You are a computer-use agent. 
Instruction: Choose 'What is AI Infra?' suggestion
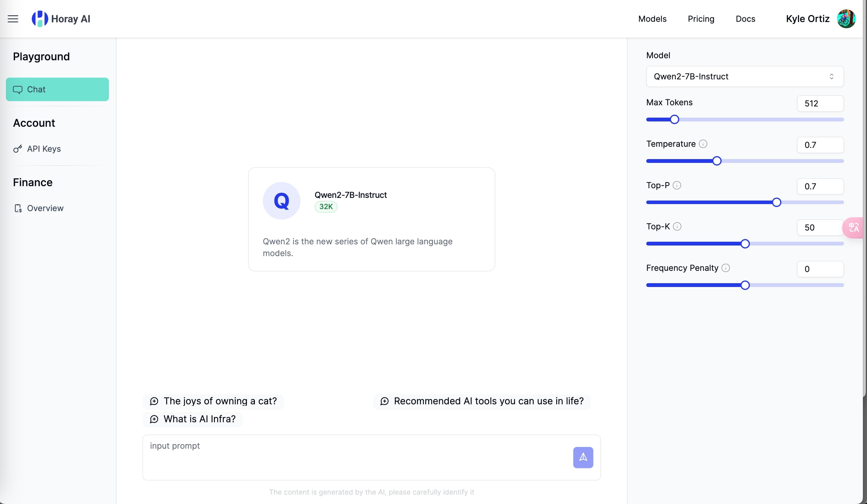pos(193,419)
